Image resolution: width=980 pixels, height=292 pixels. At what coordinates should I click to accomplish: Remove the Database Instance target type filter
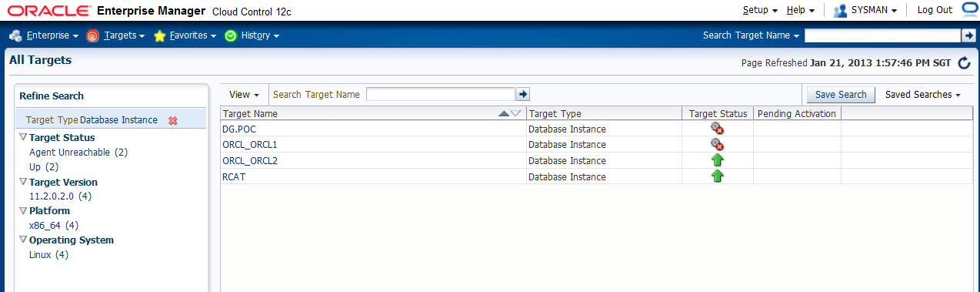click(x=173, y=120)
